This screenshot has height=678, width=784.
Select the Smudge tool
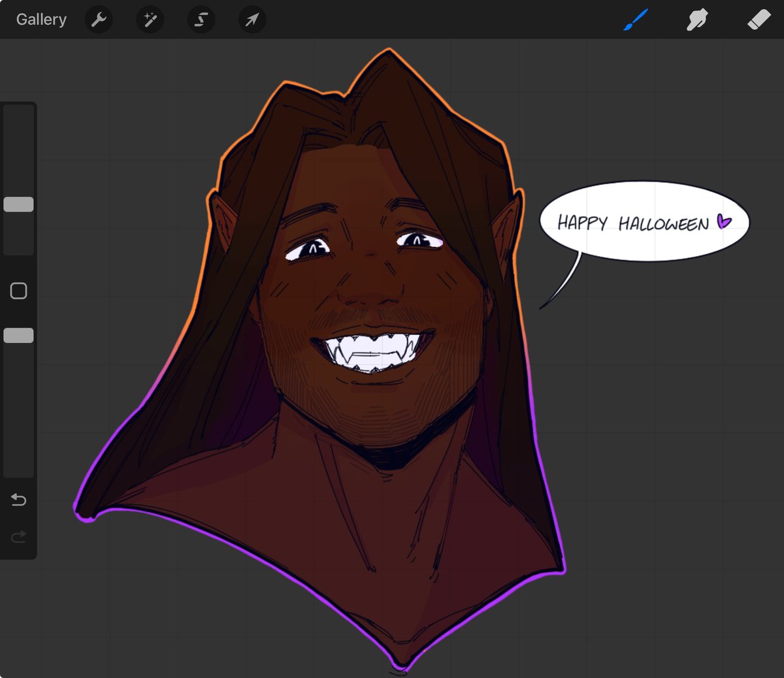[x=697, y=20]
